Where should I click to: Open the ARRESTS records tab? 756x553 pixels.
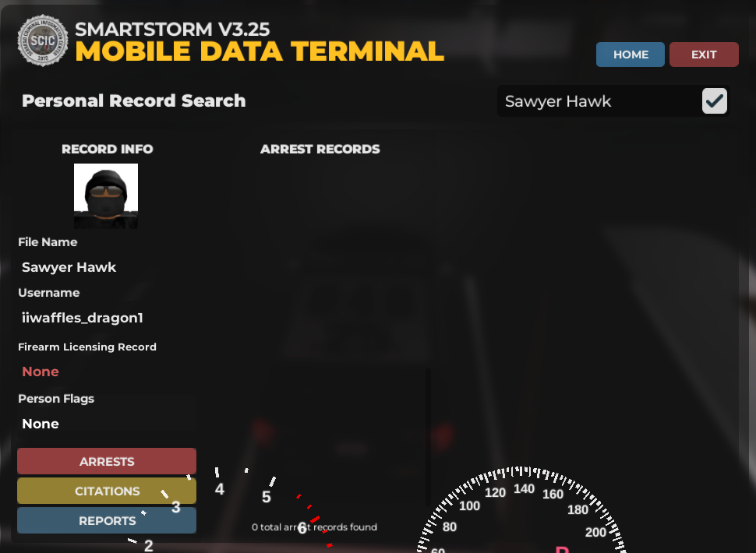(107, 461)
